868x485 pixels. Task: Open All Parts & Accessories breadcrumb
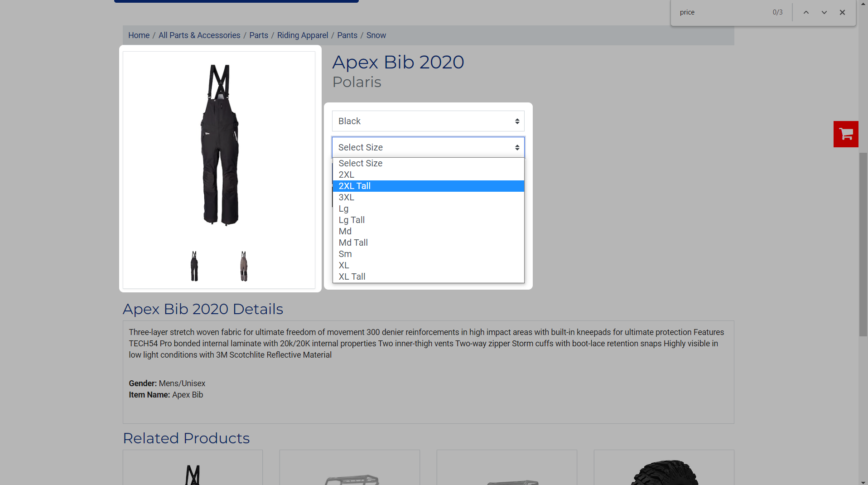coord(199,35)
